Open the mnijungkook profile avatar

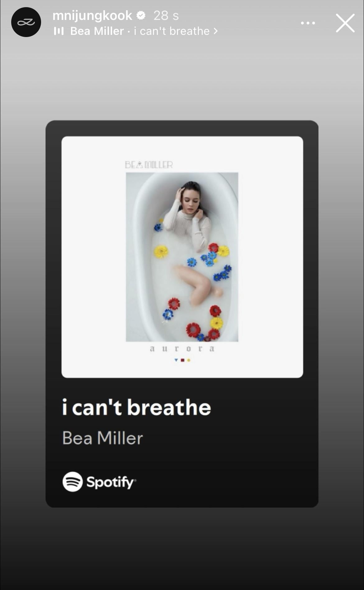(x=26, y=22)
